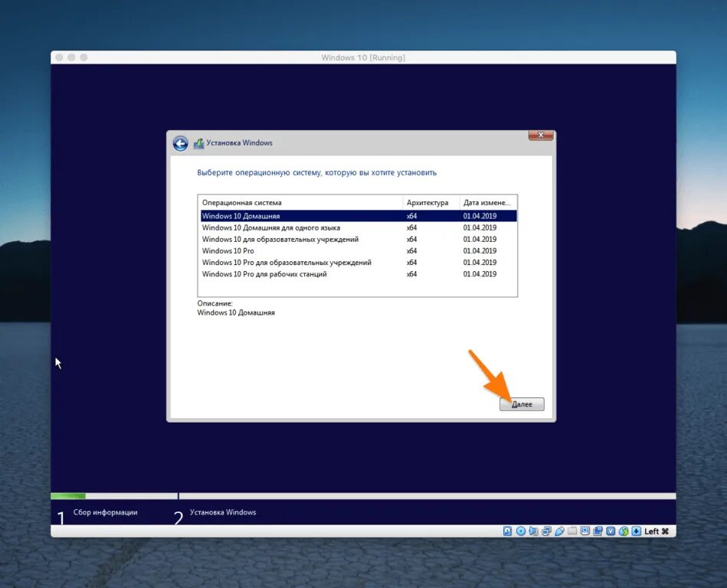
Task: Pick Windows 10 Pro для рабочих станций
Action: click(x=359, y=274)
